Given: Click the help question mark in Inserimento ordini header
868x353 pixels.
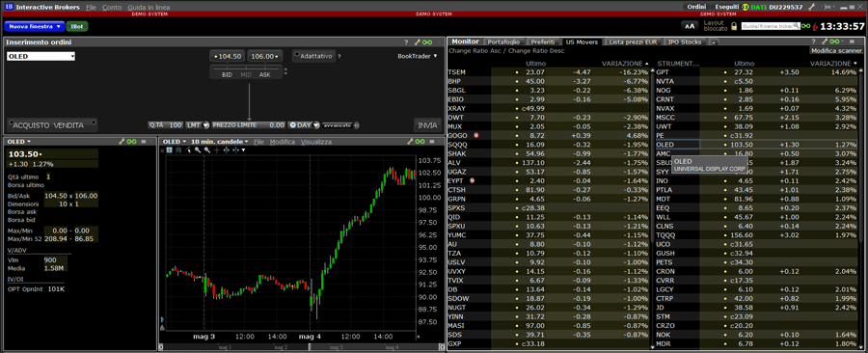Looking at the screenshot, I should pyautogui.click(x=406, y=42).
